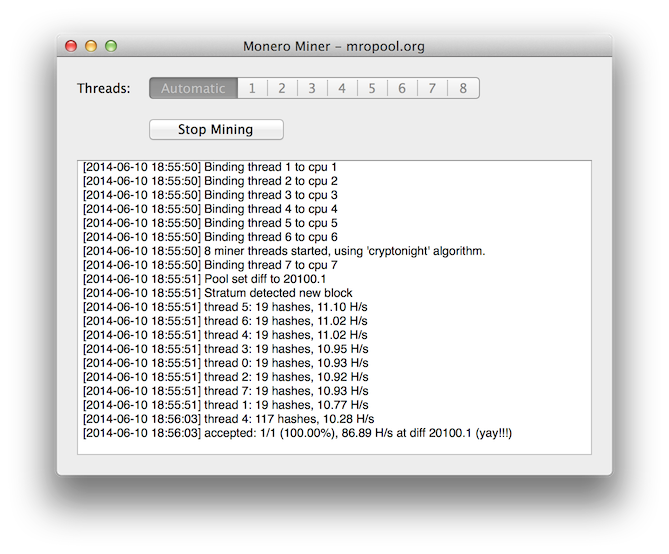This screenshot has height=554, width=669.
Task: Set threads to 3
Action: (x=312, y=88)
